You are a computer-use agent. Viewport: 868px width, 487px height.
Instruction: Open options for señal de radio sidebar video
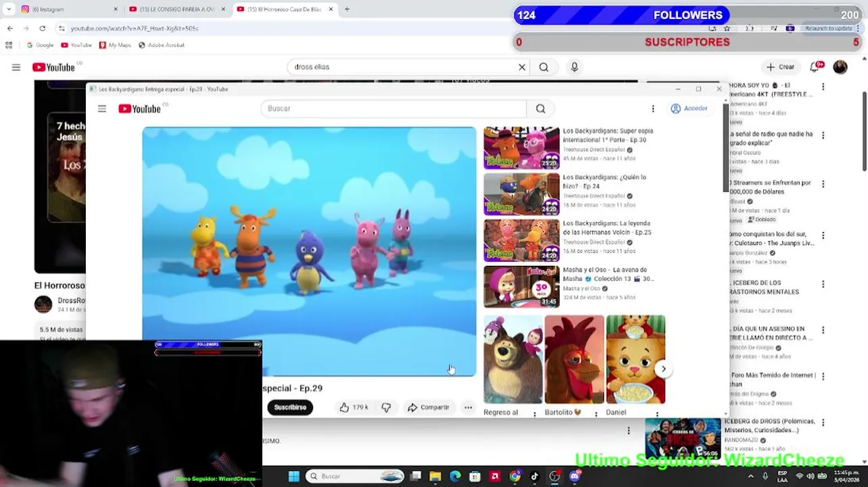pos(823,135)
